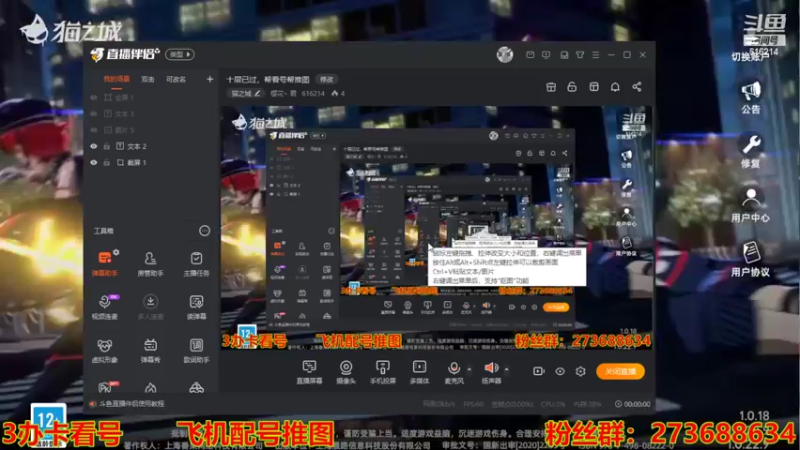Click the car icon in toolbox

(x=196, y=388)
